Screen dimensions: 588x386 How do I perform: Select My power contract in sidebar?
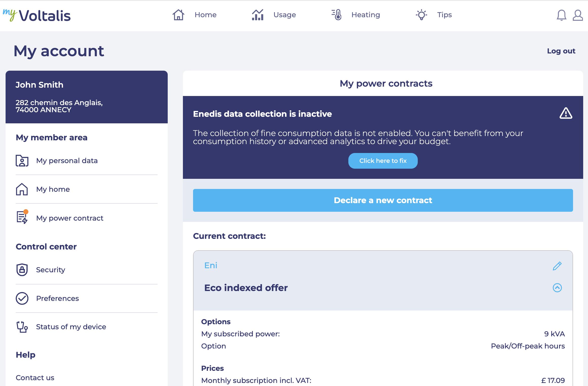click(x=70, y=218)
